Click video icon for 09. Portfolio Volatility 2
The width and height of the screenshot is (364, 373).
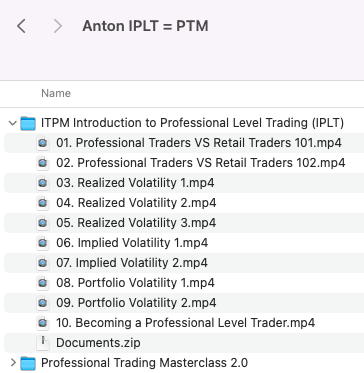click(x=43, y=303)
